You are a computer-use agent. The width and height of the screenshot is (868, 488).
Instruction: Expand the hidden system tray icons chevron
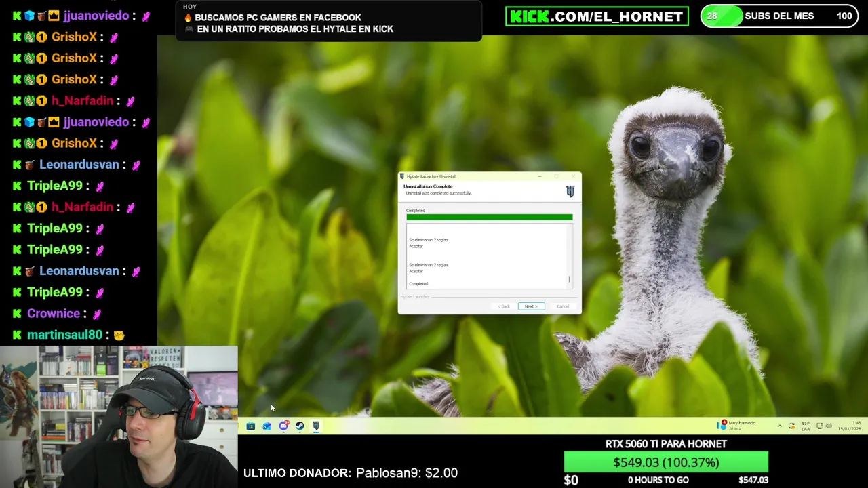click(x=779, y=426)
